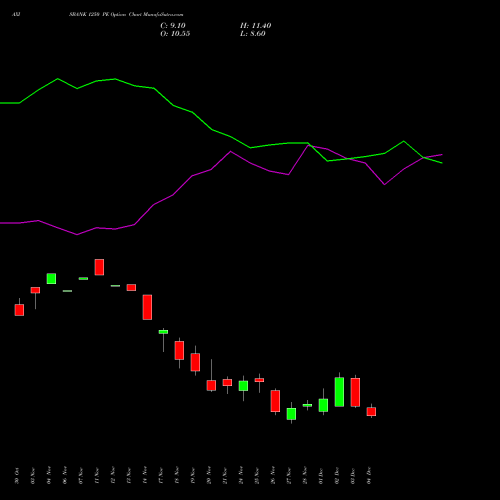This screenshot has width=500, height=500.
Task: Click the 01 Dec date label
Action: coord(321,476)
